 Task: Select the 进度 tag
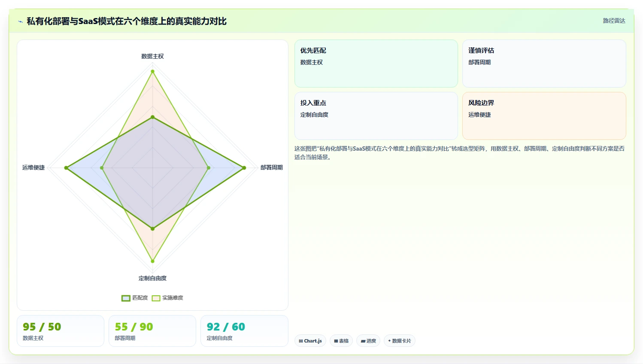(368, 341)
